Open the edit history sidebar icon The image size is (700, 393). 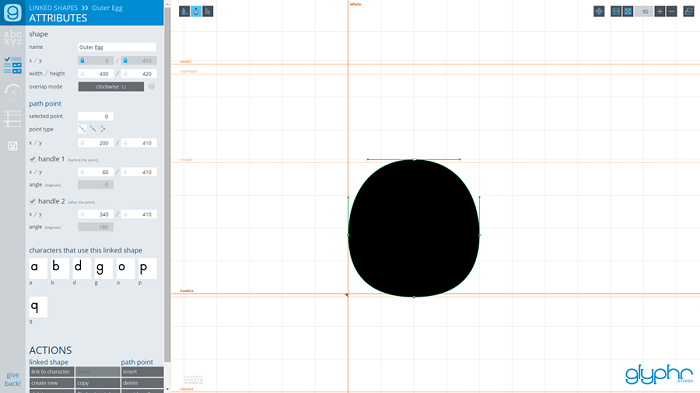(12, 92)
